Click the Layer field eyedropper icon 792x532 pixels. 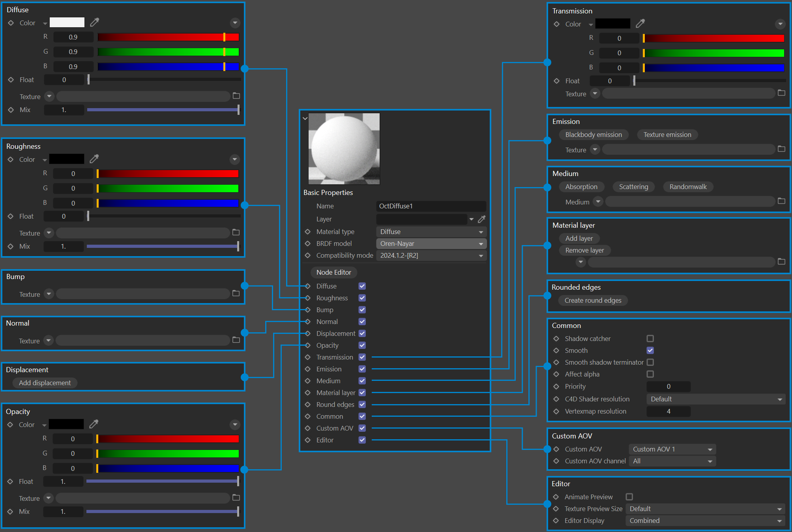click(x=481, y=219)
